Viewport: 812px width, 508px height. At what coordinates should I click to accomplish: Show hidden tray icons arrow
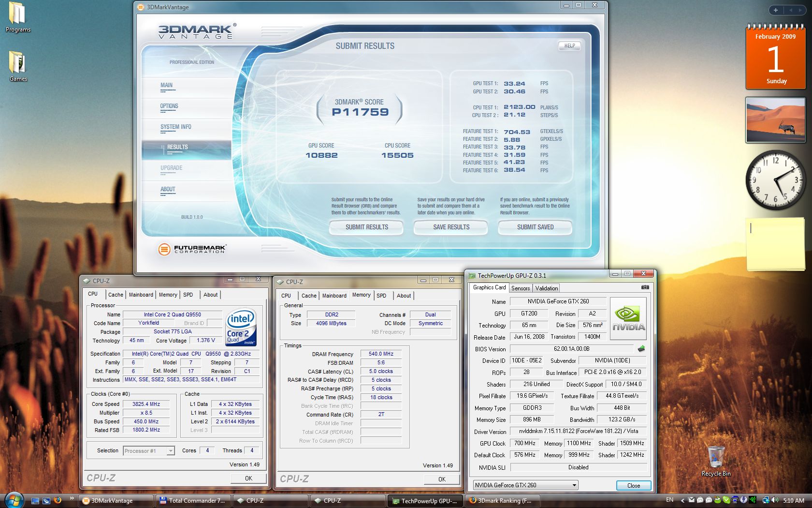pos(682,501)
